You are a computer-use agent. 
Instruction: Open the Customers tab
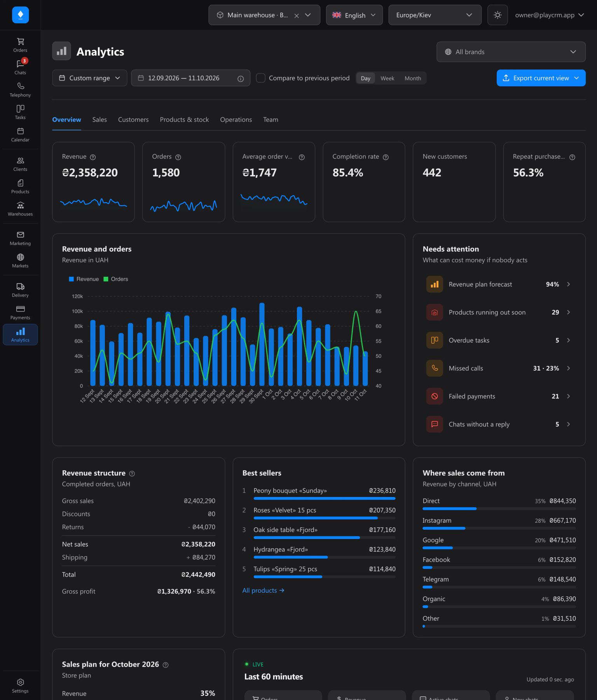(133, 120)
